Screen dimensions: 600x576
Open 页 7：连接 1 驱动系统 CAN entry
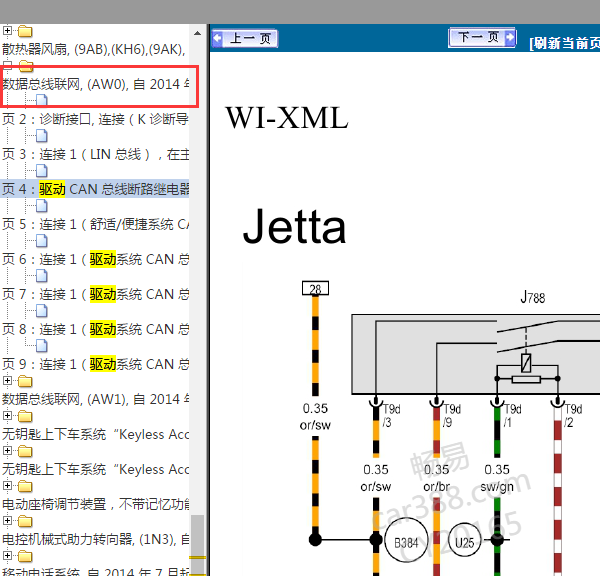(95, 294)
